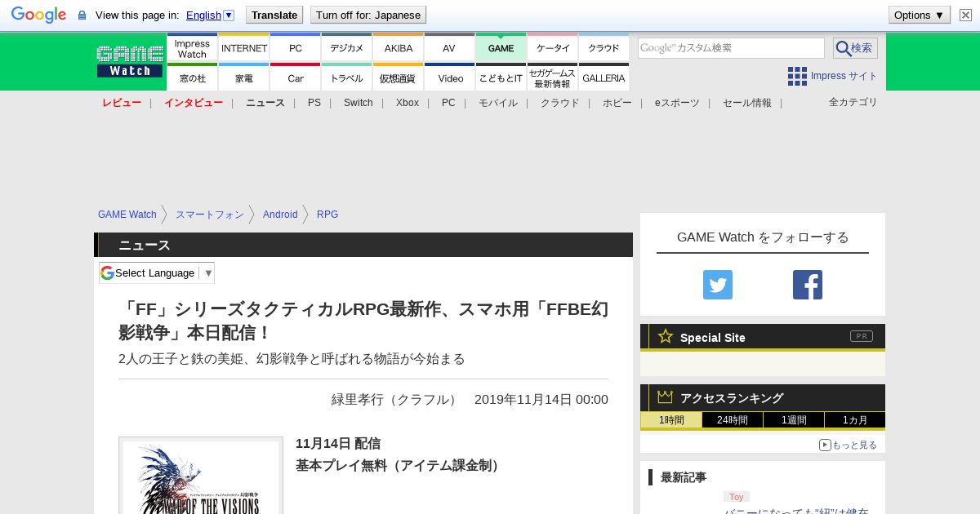
Task: Go to レビュー category
Action: (122, 103)
